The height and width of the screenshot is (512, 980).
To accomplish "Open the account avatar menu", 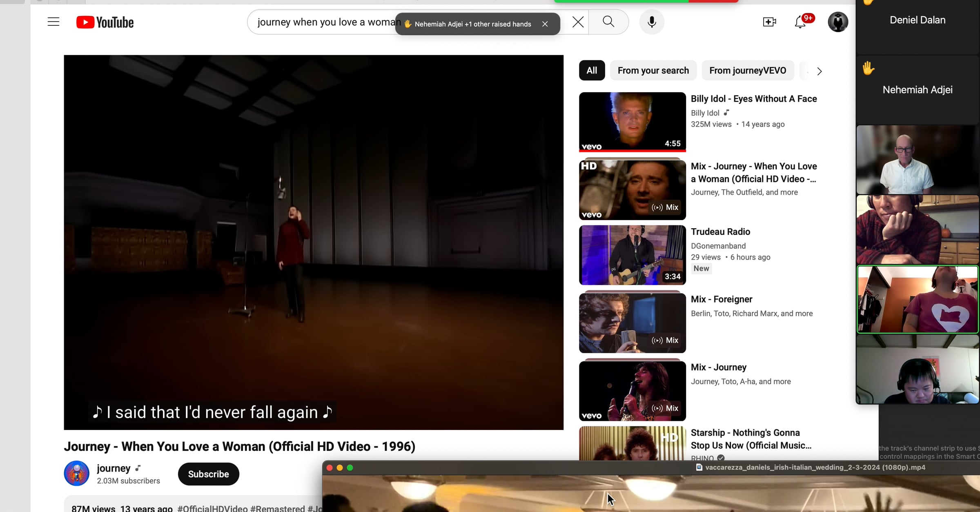I will pyautogui.click(x=838, y=22).
